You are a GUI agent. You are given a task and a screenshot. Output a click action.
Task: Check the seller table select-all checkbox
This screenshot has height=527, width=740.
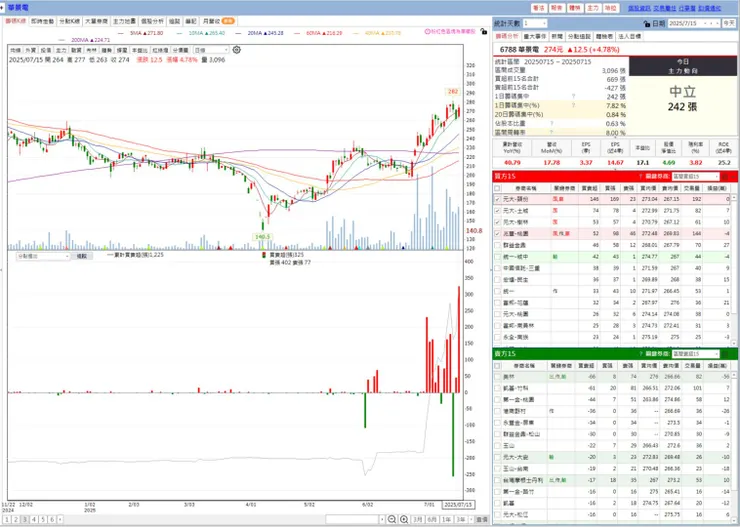[x=497, y=366]
